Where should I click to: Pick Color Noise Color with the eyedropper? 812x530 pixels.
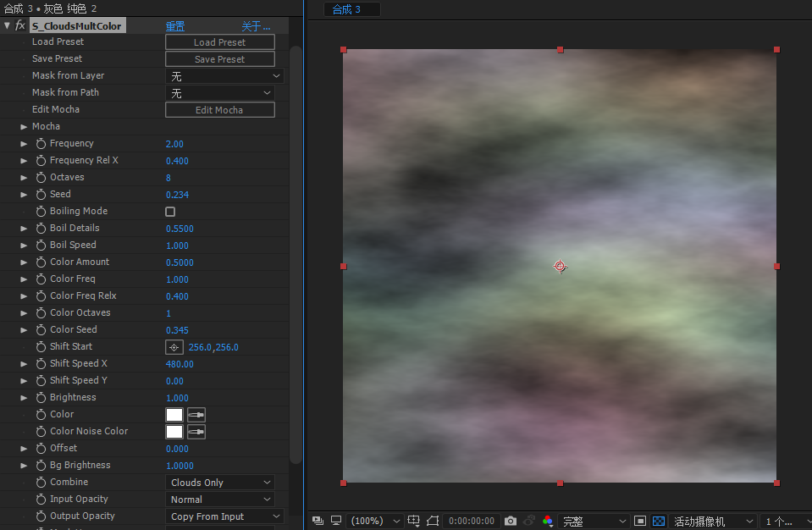(x=196, y=432)
